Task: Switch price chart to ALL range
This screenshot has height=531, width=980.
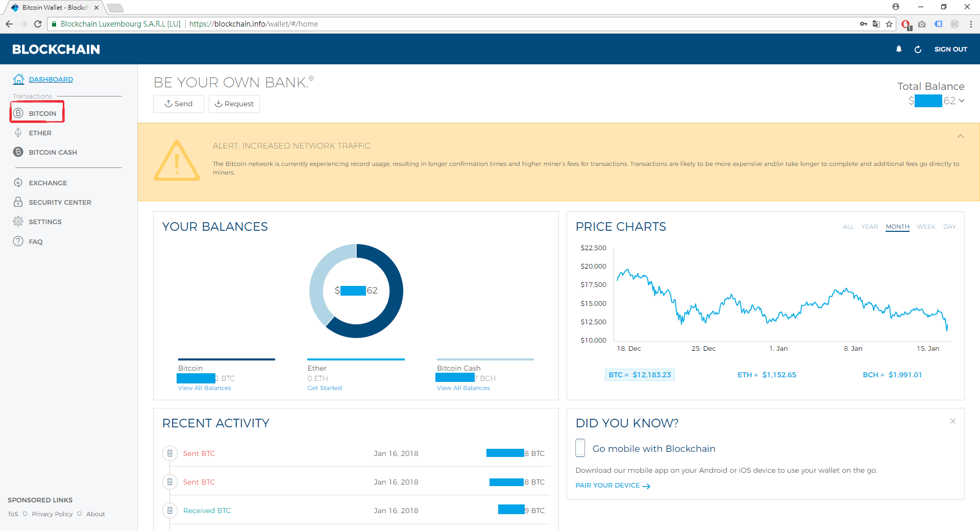Action: pos(848,227)
